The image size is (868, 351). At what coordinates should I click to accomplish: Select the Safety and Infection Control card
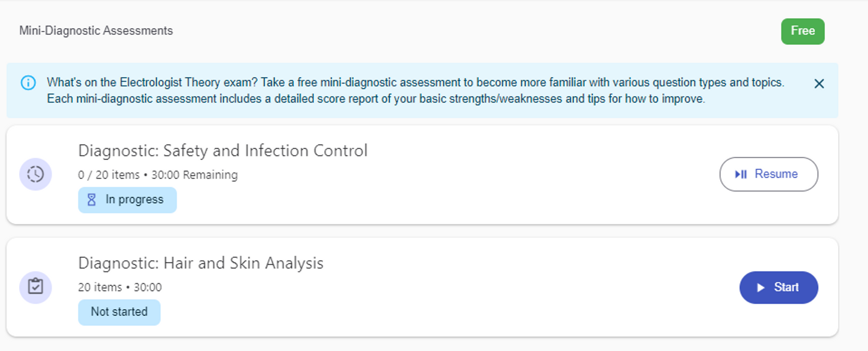coord(422,175)
